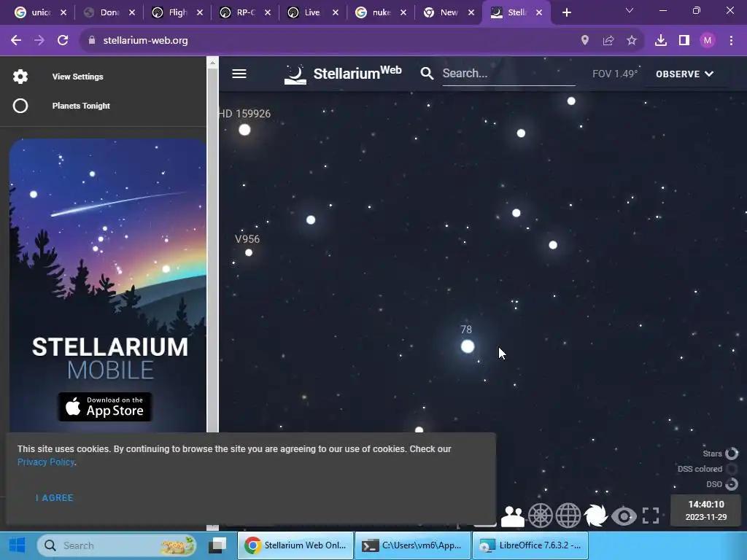Expand the OBSERVE dropdown
This screenshot has height=560, width=747.
pyautogui.click(x=684, y=74)
